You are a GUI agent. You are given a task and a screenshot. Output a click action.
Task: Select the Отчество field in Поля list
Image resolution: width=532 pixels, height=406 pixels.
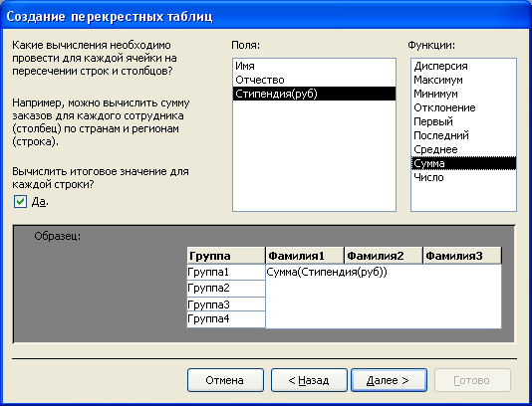[314, 80]
